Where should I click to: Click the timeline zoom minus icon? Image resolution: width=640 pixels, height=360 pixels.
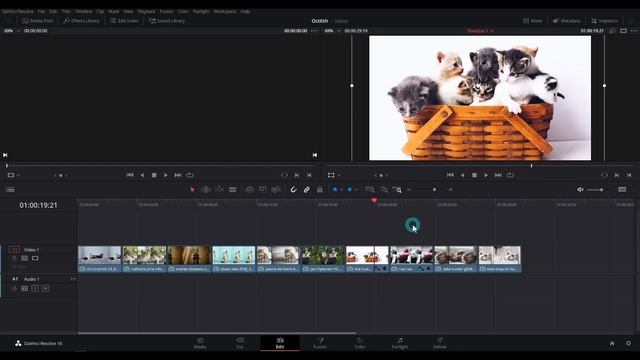click(409, 189)
